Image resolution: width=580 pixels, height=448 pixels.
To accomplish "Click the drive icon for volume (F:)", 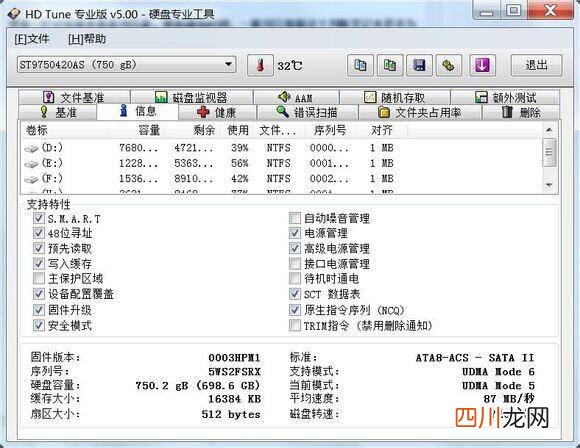I will pyautogui.click(x=31, y=179).
